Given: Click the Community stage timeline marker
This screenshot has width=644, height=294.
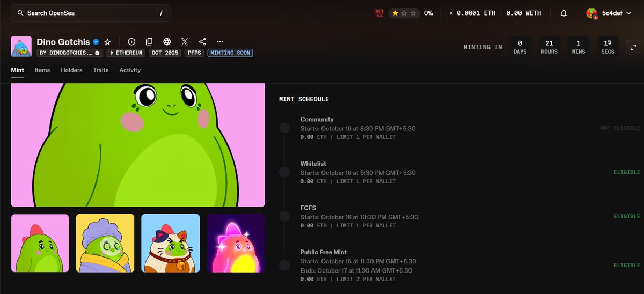Looking at the screenshot, I should [284, 128].
